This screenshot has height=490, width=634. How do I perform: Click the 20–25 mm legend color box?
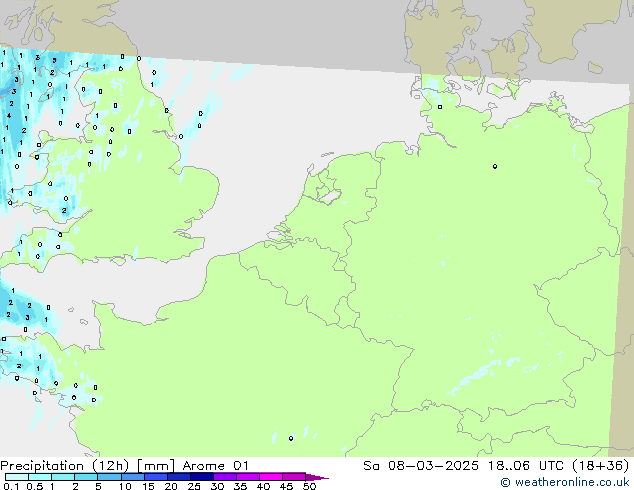(178, 477)
